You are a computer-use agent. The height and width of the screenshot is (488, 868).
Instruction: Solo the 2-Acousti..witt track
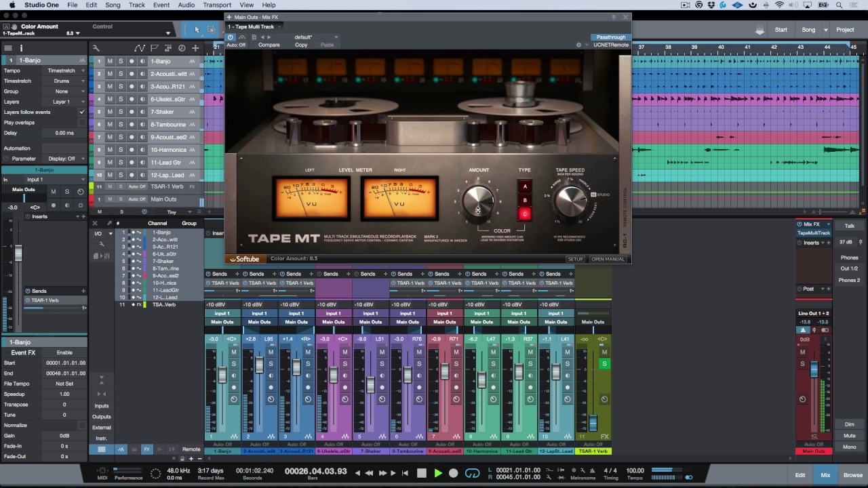point(121,74)
